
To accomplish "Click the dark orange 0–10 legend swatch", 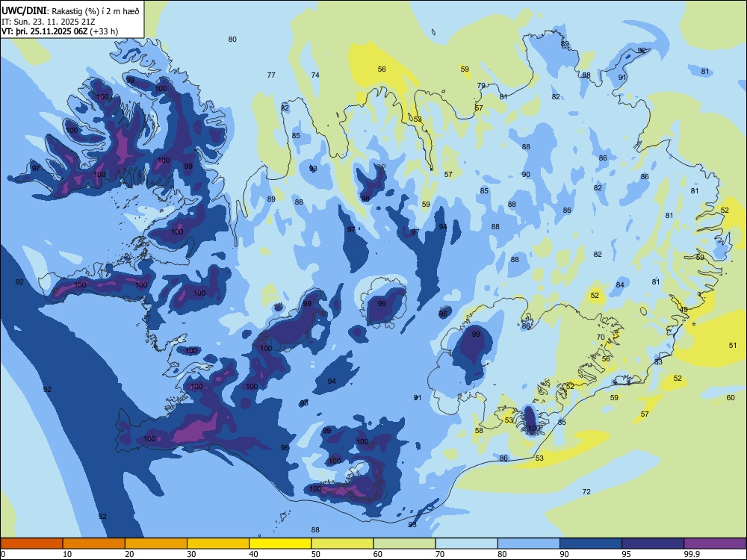I will click(x=31, y=544).
